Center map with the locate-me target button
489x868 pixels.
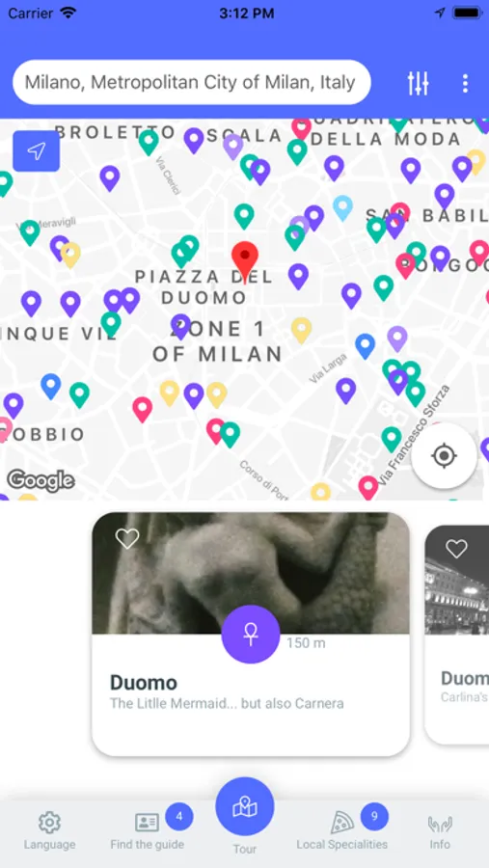point(444,456)
